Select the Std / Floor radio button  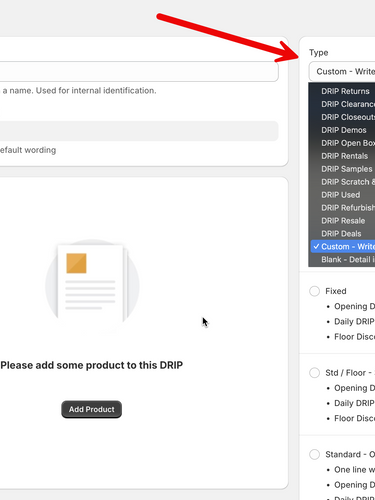point(314,373)
